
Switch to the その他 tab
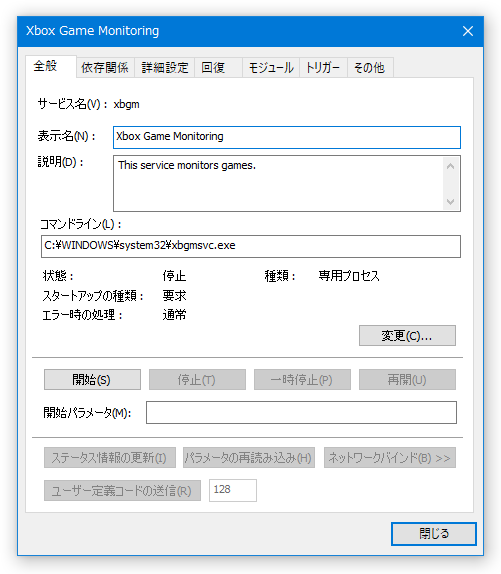(x=370, y=68)
